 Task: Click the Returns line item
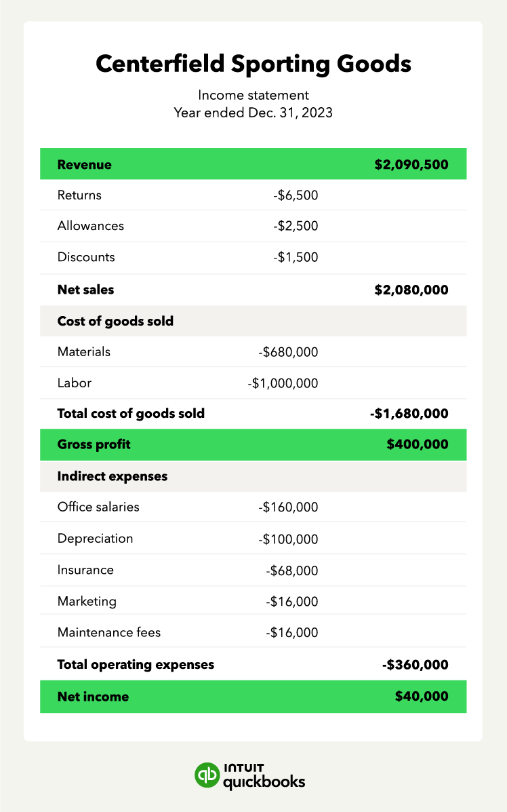[x=79, y=195]
